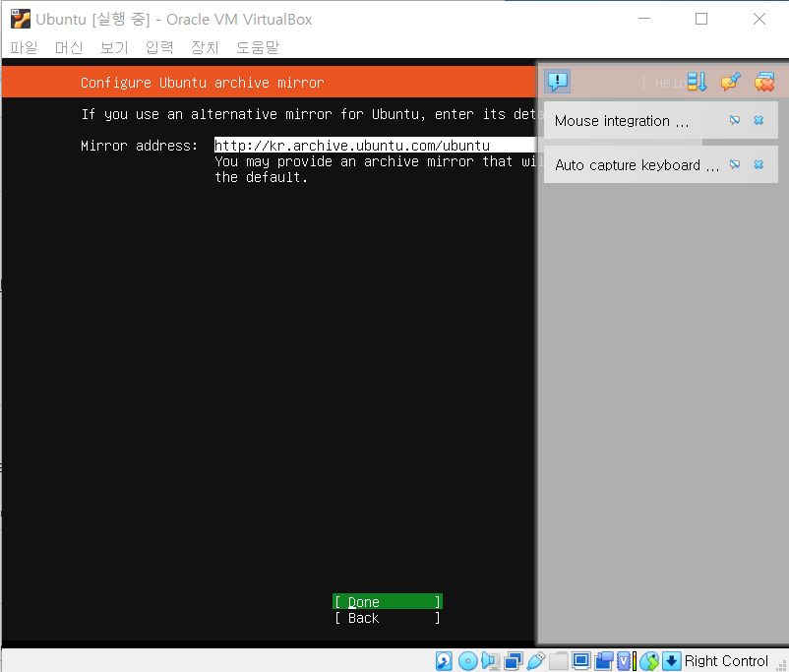Click the recording status icon
This screenshot has height=672, width=789.
[x=604, y=661]
